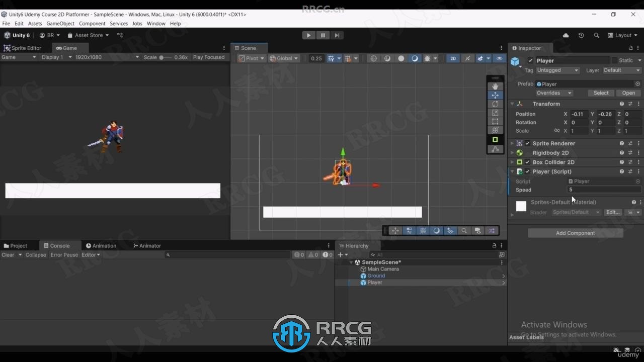The width and height of the screenshot is (644, 362).
Task: Click the Console Collapse button
Action: coord(36,255)
